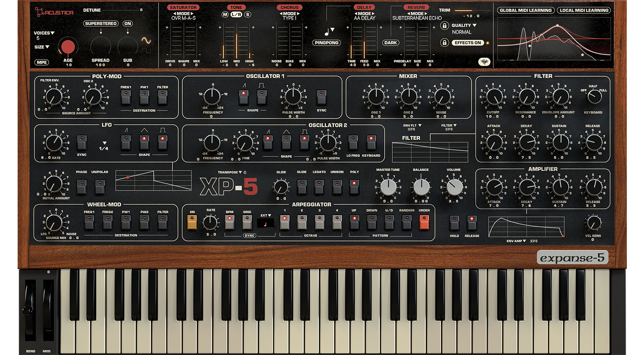Toggle the Quality lock icon

point(445,25)
